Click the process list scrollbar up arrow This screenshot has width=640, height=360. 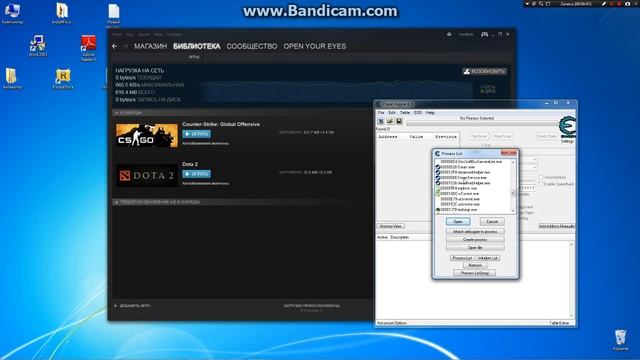pyautogui.click(x=513, y=162)
